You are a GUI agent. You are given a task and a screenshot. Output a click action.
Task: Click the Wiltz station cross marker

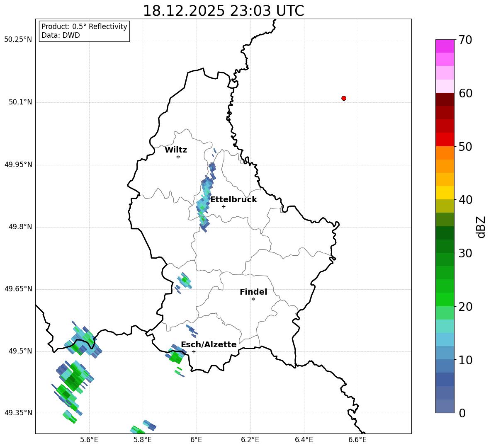tap(178, 157)
